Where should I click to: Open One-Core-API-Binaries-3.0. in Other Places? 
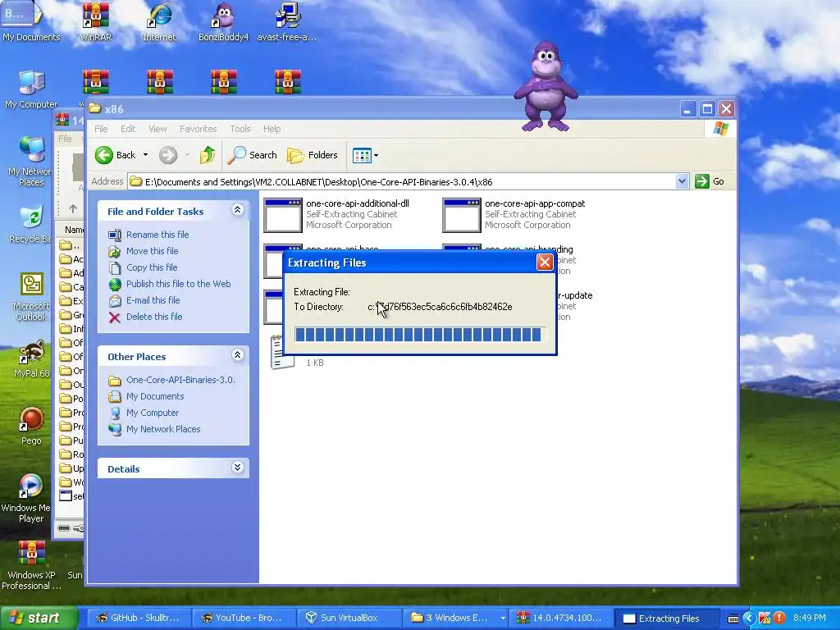point(180,381)
